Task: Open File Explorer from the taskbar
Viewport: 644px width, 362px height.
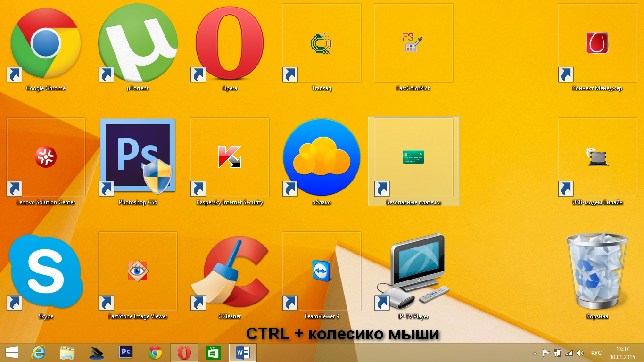Action: tap(67, 353)
